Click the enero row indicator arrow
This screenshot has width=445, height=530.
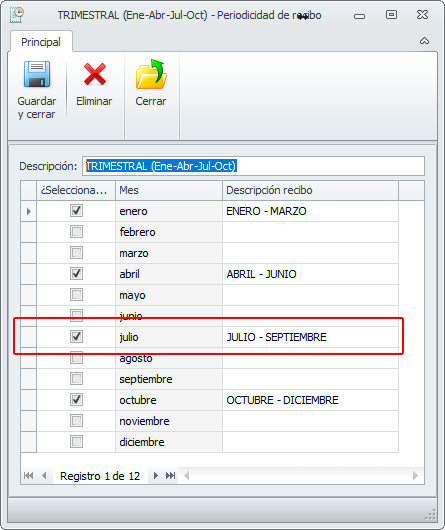point(29,211)
